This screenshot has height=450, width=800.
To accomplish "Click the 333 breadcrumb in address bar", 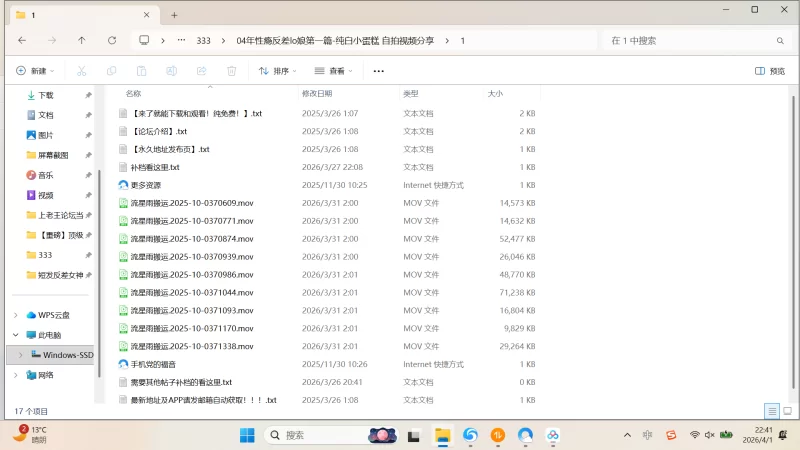I will 204,40.
